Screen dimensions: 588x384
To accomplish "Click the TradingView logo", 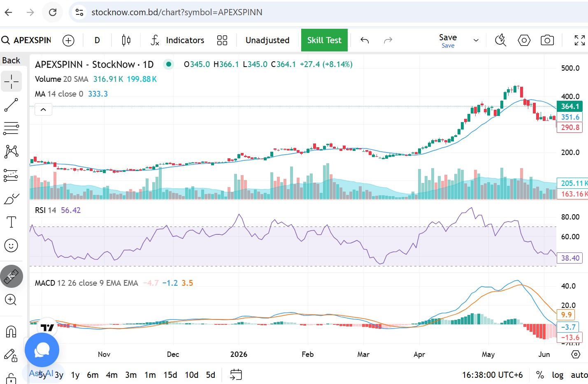I will [x=47, y=328].
